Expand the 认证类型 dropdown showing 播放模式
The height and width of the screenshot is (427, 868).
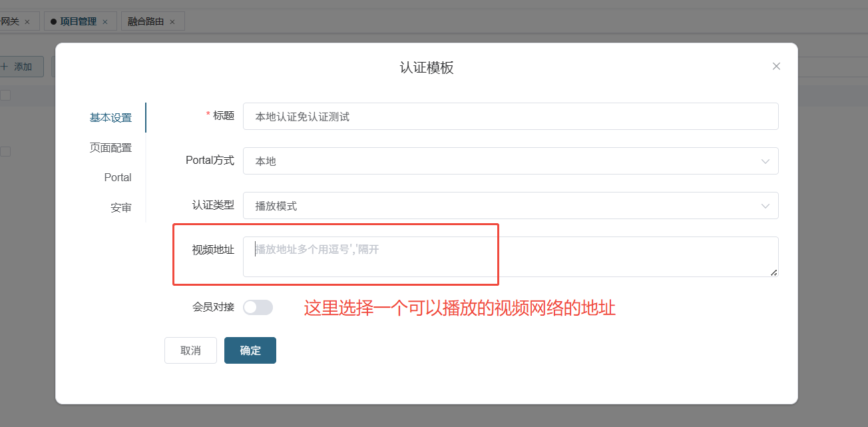510,206
